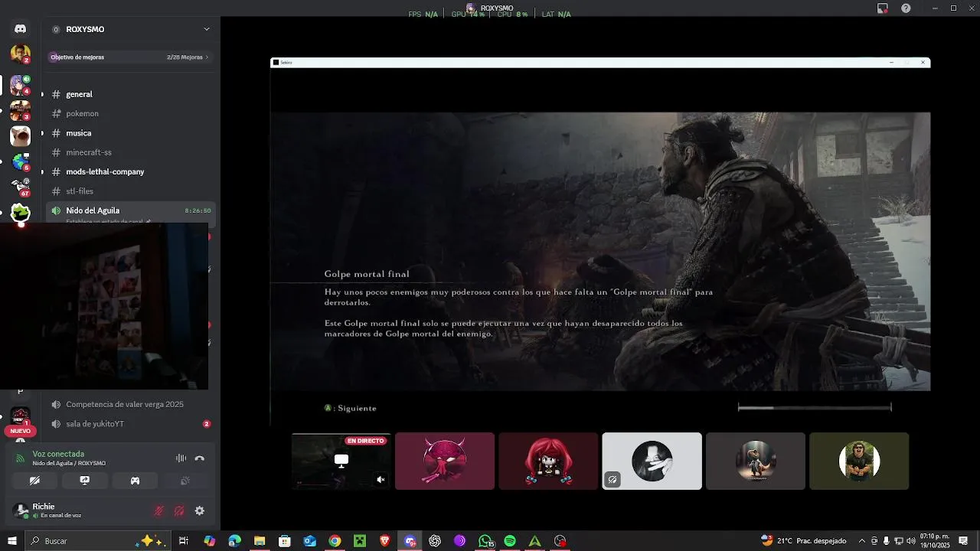Open the mods-lethal-company channel

pos(130,171)
